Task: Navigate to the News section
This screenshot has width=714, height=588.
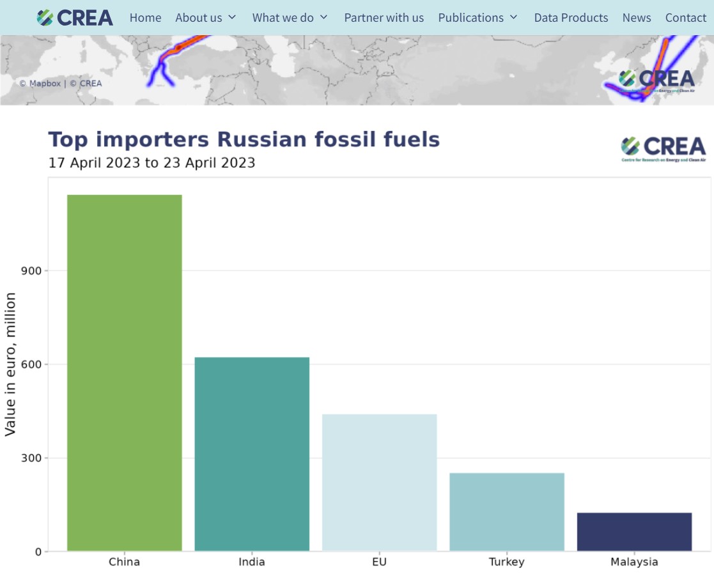Action: [x=636, y=18]
